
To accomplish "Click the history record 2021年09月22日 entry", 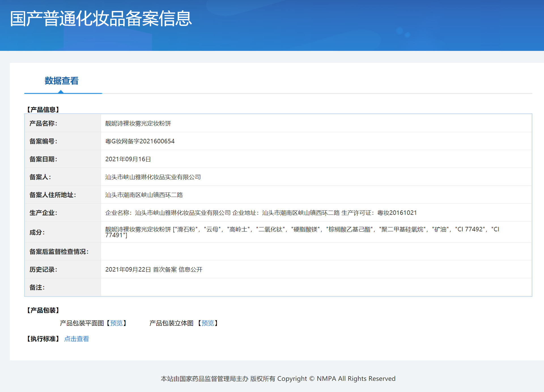I will 154,269.
